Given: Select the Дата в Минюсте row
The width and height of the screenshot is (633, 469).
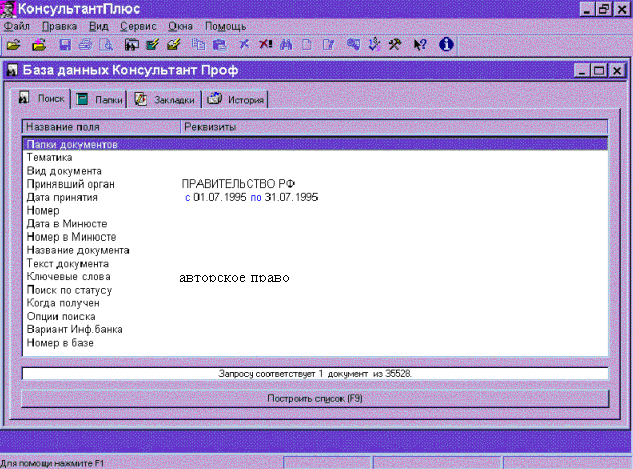Looking at the screenshot, I should 315,224.
